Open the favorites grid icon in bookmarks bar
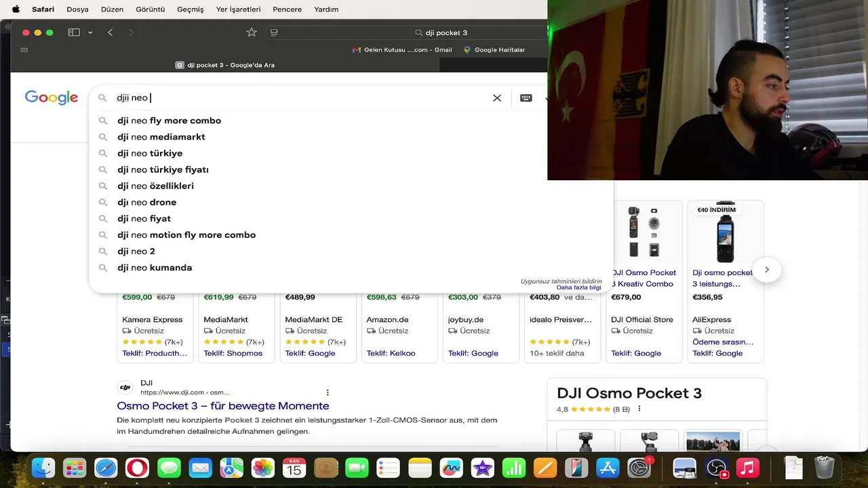 (x=24, y=49)
